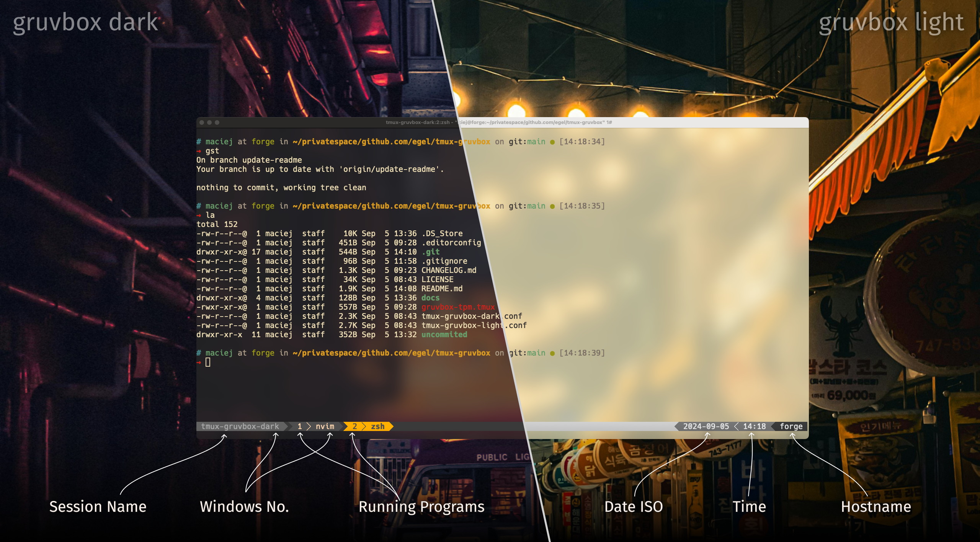Click the [14:18:35] prompt timestamp

[x=582, y=206]
